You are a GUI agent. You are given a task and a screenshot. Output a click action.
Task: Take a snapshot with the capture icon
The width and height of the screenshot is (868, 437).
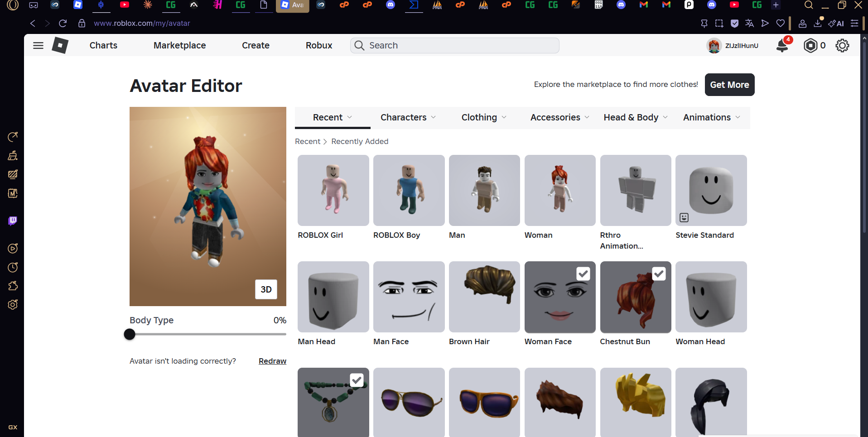[719, 24]
